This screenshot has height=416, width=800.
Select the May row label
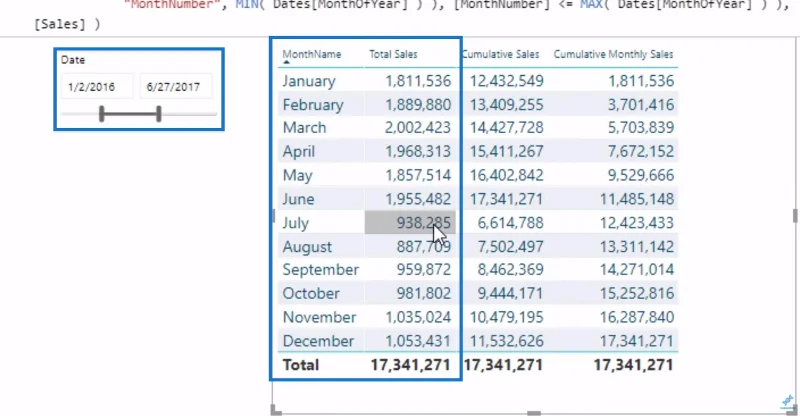(x=297, y=176)
